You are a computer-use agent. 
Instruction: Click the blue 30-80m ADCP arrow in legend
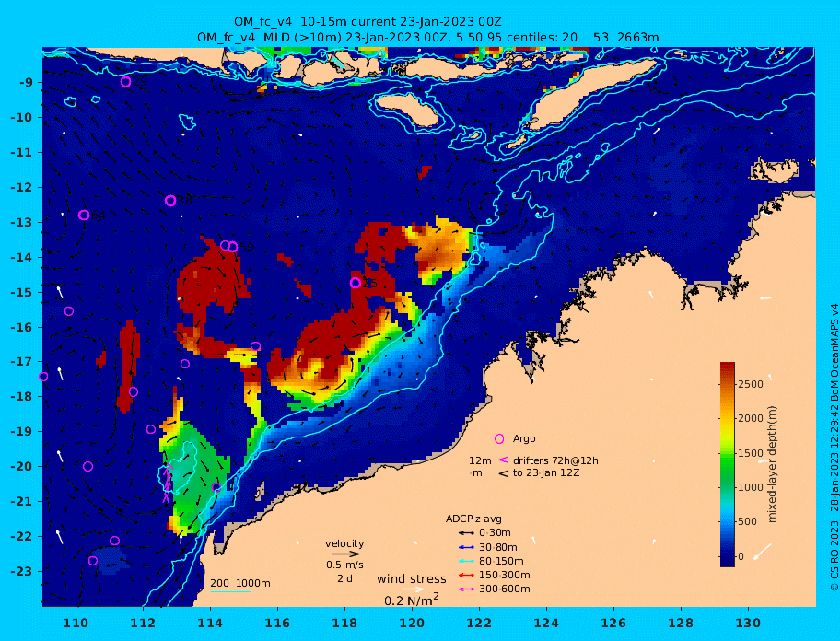(x=466, y=547)
